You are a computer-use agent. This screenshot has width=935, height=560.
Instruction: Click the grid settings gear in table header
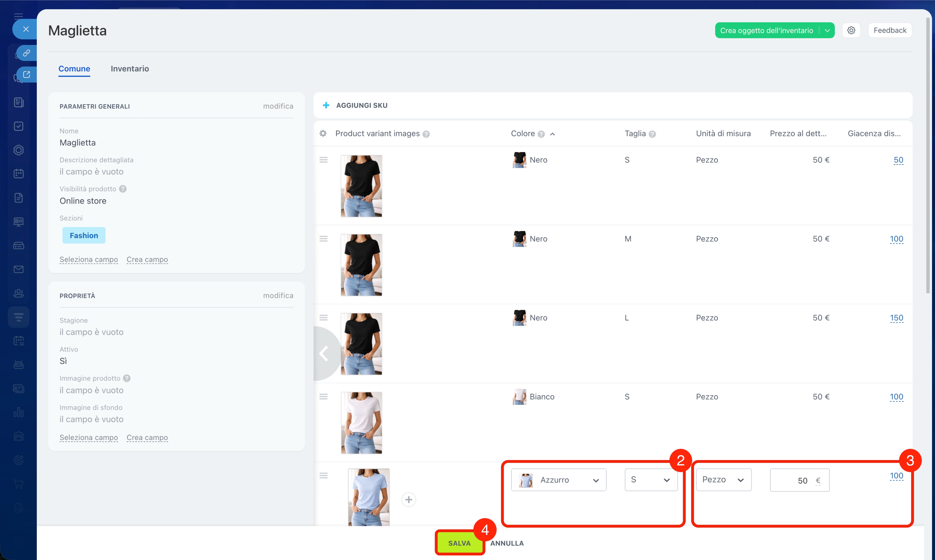coord(323,134)
